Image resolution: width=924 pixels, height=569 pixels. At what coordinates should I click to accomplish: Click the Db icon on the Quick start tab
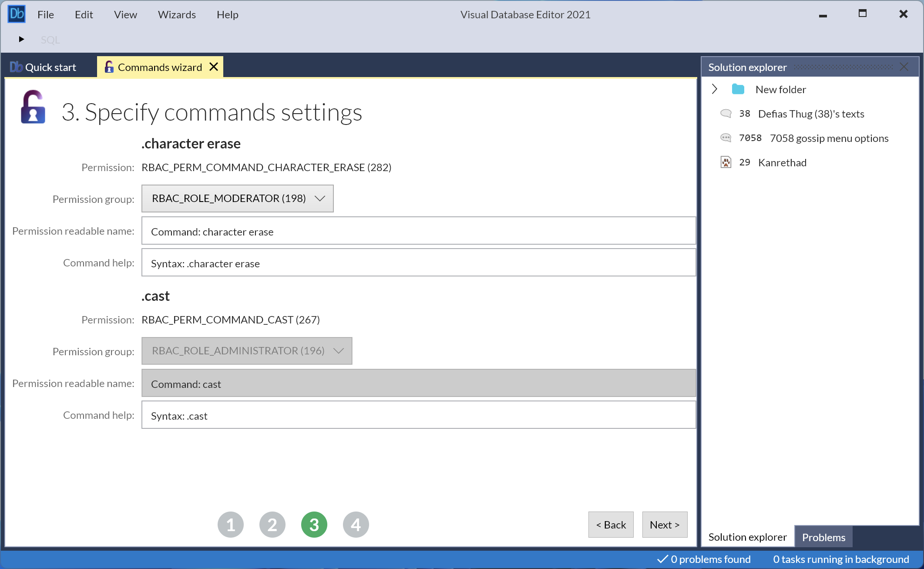tap(16, 66)
